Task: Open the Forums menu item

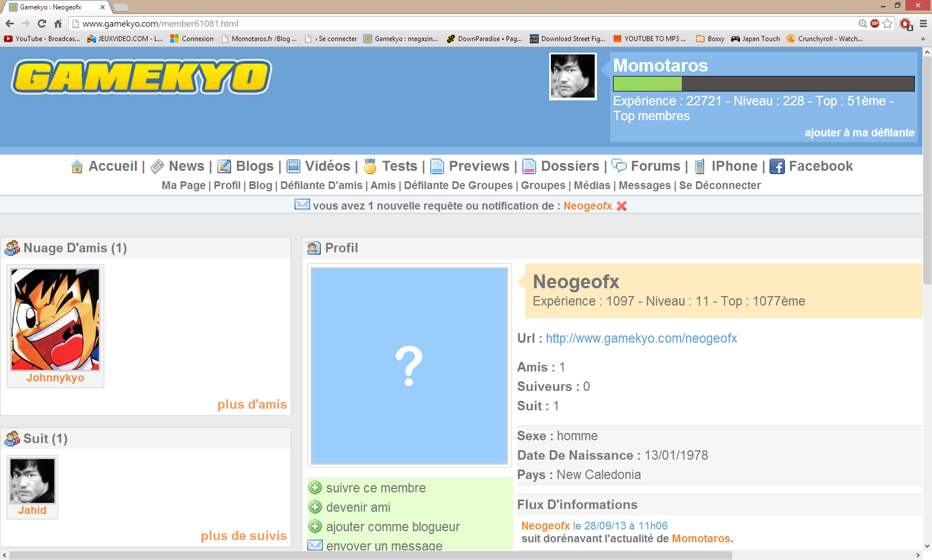Action: [655, 166]
